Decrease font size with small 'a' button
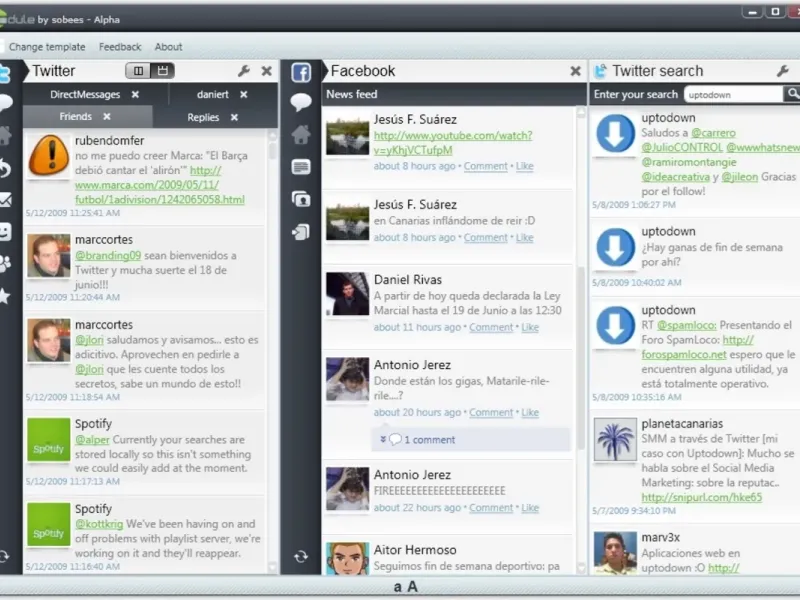 tap(397, 587)
